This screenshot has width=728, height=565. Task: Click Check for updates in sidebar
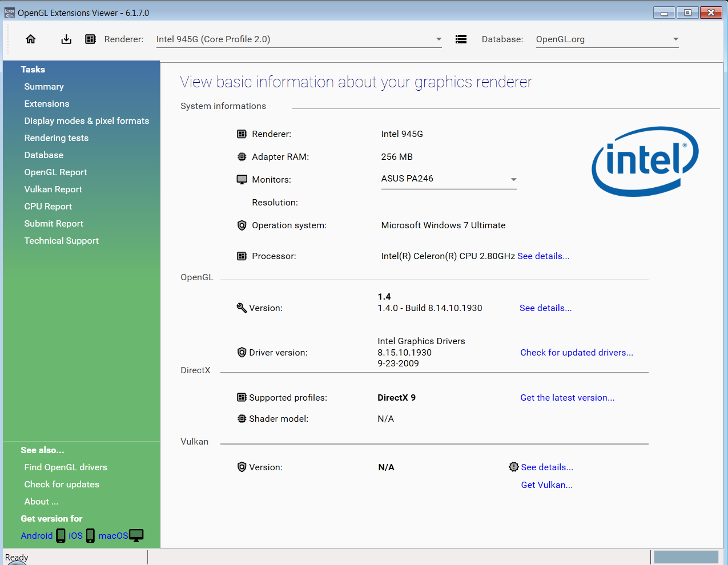tap(62, 485)
